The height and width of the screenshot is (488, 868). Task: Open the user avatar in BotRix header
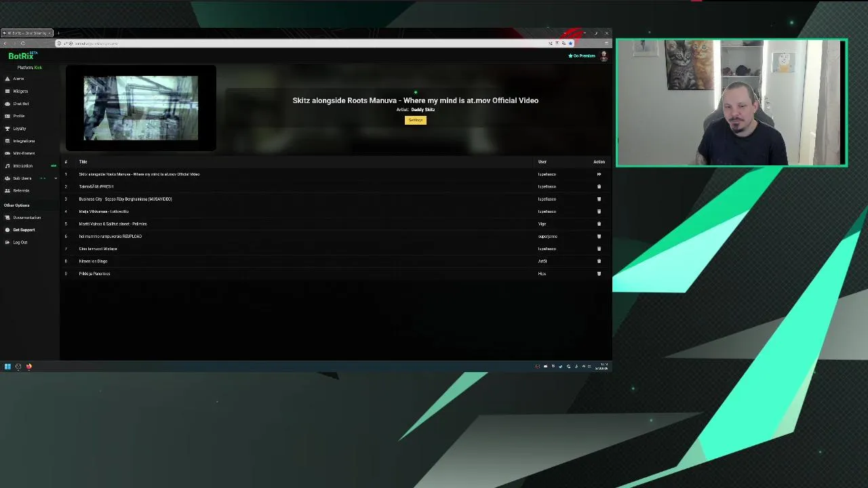(x=604, y=56)
